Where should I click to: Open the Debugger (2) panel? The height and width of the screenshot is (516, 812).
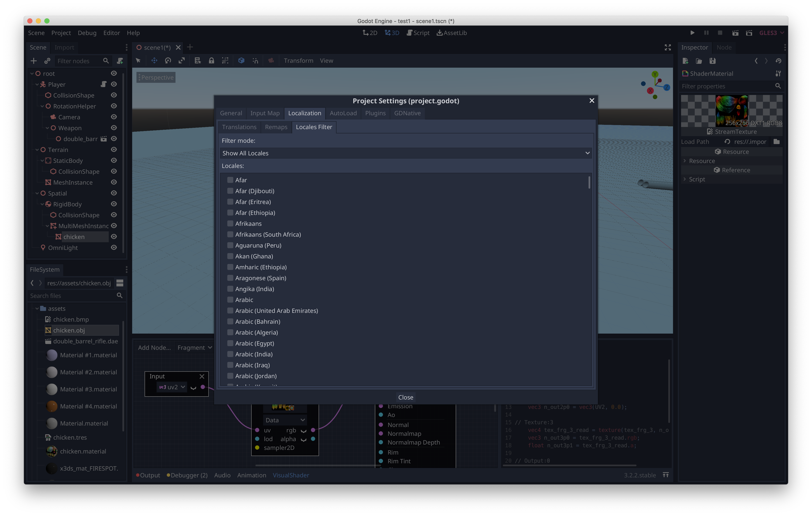coord(187,475)
